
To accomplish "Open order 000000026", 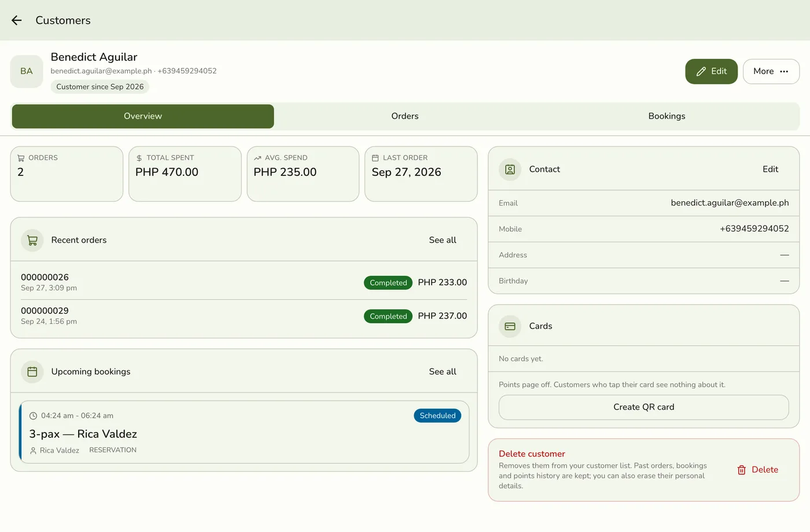I will click(244, 282).
